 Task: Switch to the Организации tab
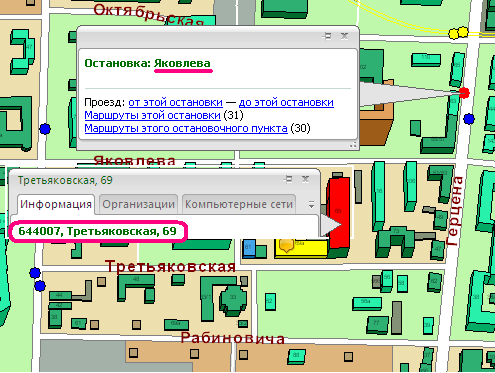click(138, 204)
